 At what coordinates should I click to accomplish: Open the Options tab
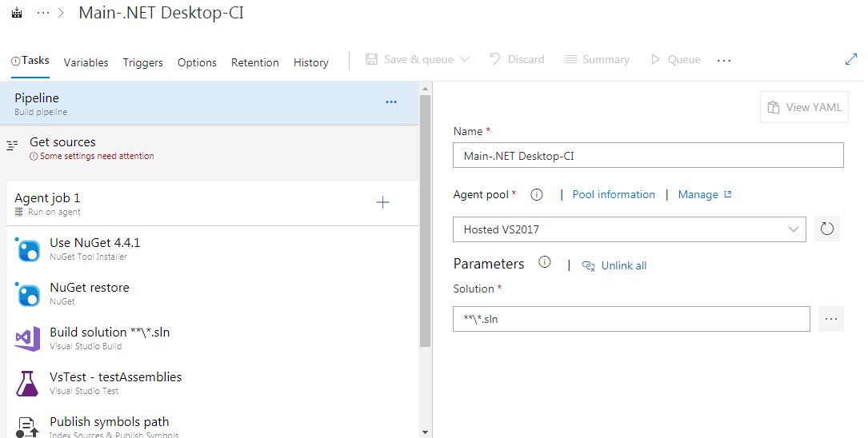[x=197, y=62]
